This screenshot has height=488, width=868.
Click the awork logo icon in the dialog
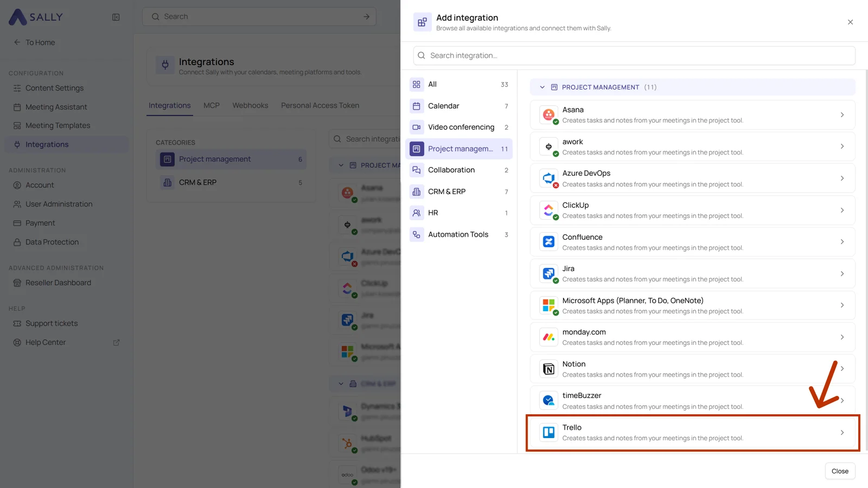click(548, 146)
